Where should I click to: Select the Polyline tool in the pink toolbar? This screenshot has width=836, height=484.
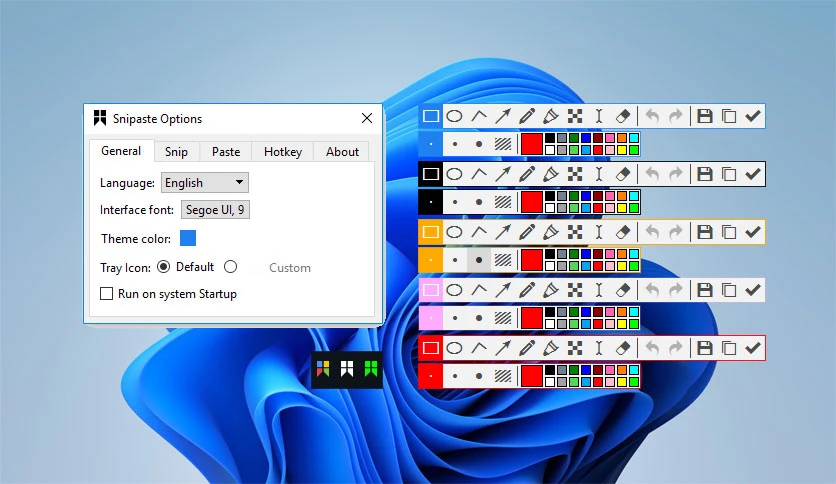479,290
